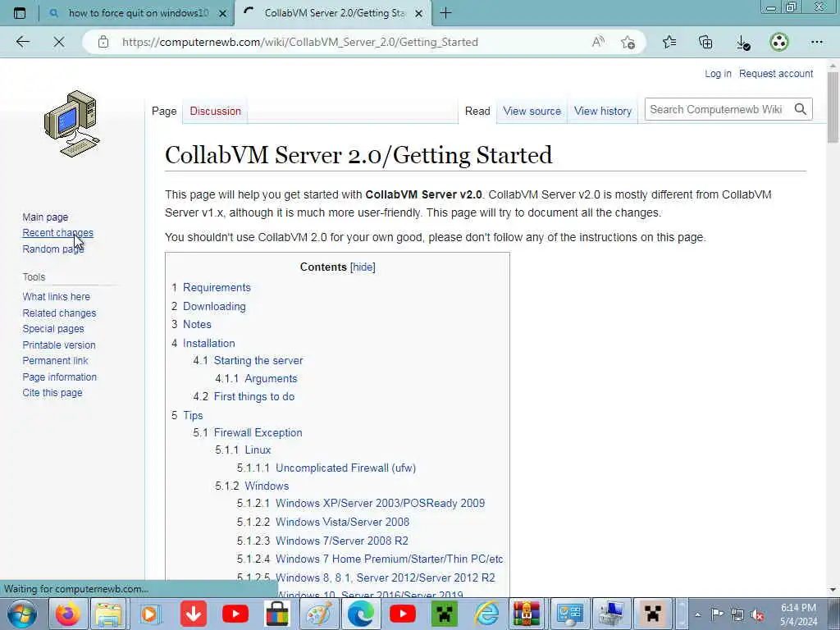The height and width of the screenshot is (630, 840).
Task: Open Printable version link
Action: (x=59, y=345)
